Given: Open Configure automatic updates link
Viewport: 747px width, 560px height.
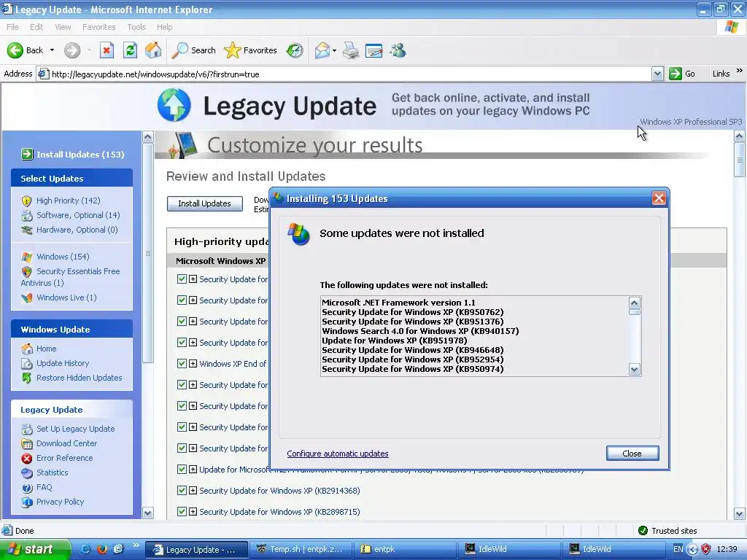Looking at the screenshot, I should (x=338, y=454).
